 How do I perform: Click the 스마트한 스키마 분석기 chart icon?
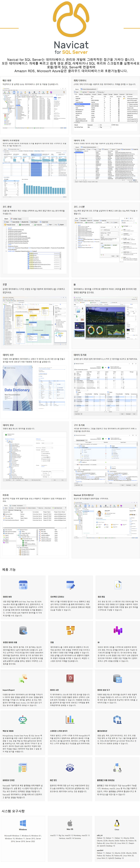click(70, 719)
